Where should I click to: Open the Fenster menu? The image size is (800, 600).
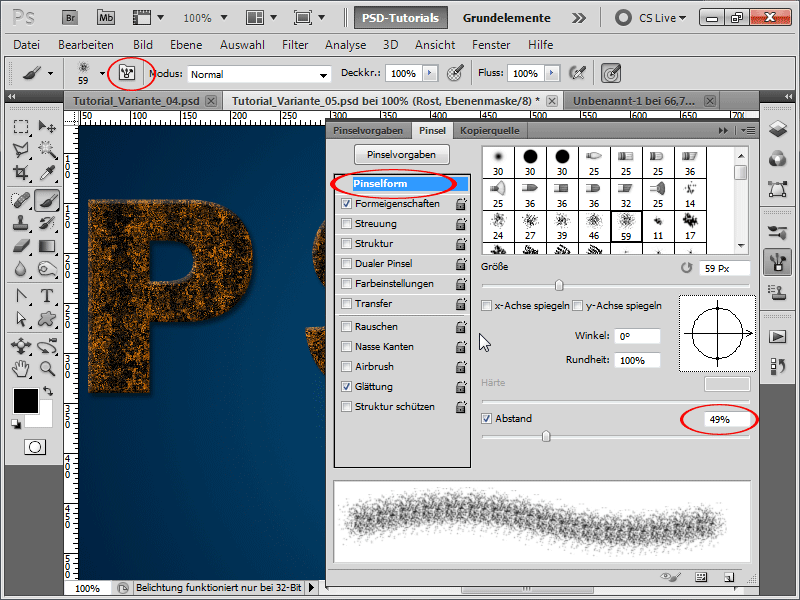coord(491,45)
